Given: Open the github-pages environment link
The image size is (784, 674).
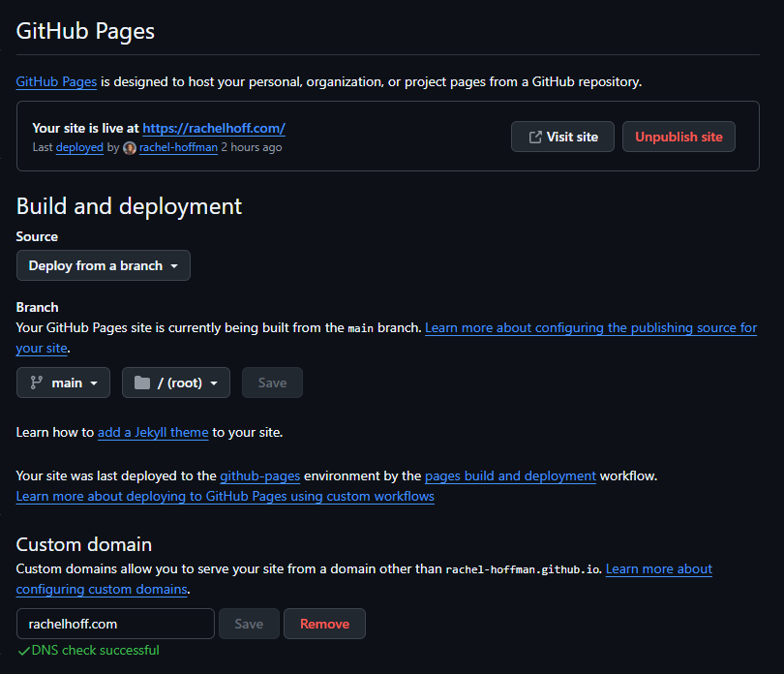Looking at the screenshot, I should click(259, 475).
